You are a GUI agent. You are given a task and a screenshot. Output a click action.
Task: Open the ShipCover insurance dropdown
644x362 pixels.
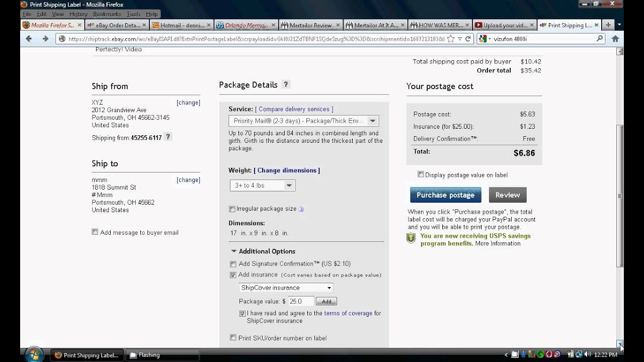coord(286,288)
